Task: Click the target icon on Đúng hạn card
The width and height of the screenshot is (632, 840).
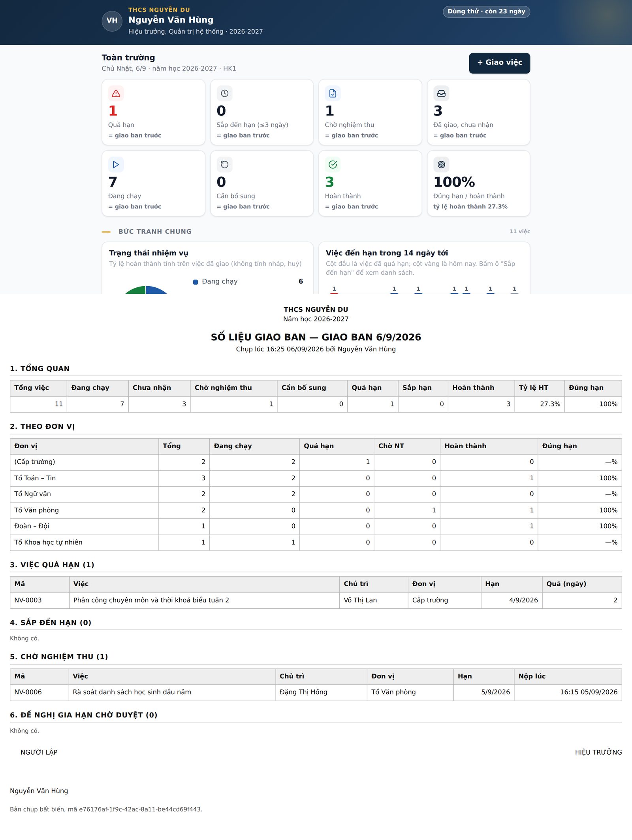Action: [x=441, y=164]
